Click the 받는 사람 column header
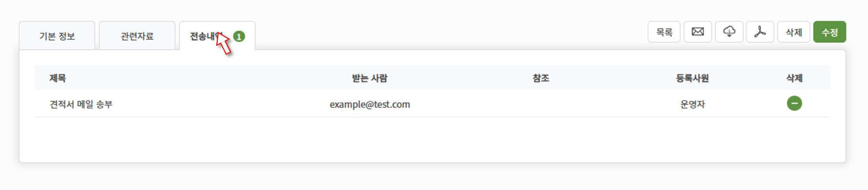The image size is (868, 190). pos(370,78)
